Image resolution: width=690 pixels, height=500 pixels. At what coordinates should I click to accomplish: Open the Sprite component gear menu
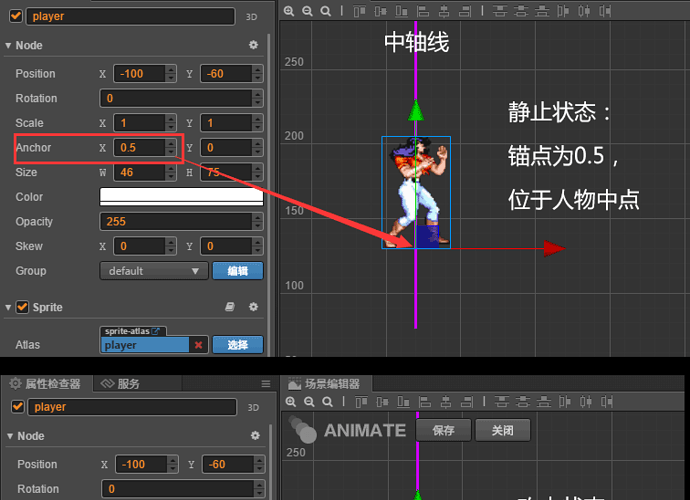pos(253,307)
